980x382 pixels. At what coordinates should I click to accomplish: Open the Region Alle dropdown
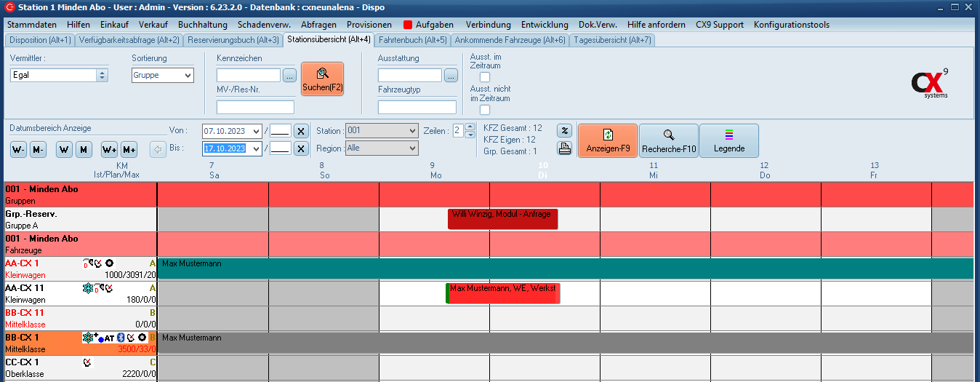(x=412, y=148)
